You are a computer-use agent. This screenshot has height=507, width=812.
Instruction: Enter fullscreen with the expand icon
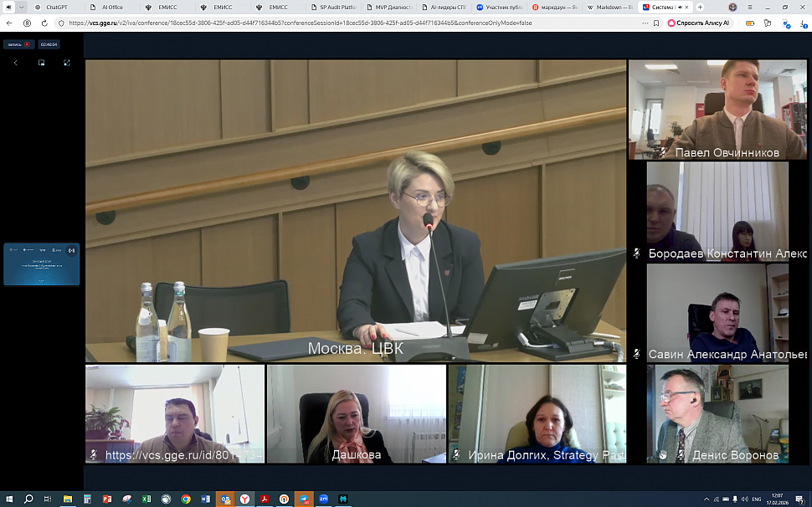pyautogui.click(x=67, y=63)
